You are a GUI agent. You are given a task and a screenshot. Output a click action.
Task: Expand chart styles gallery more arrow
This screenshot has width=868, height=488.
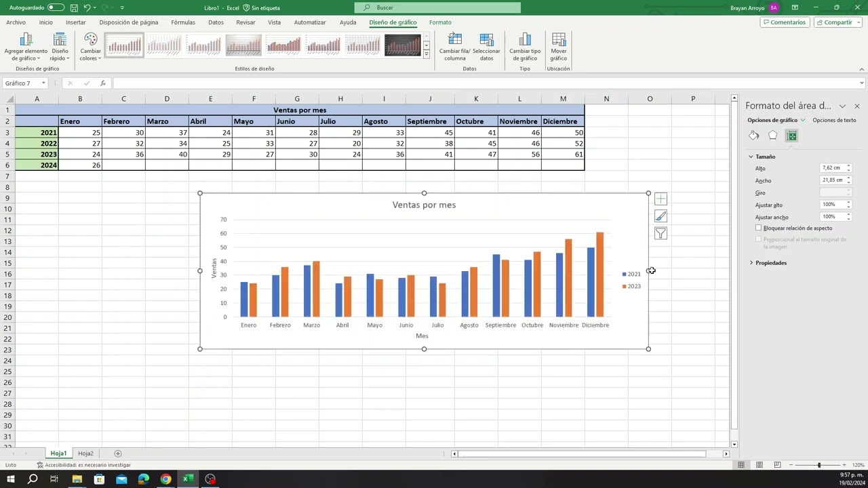click(427, 54)
